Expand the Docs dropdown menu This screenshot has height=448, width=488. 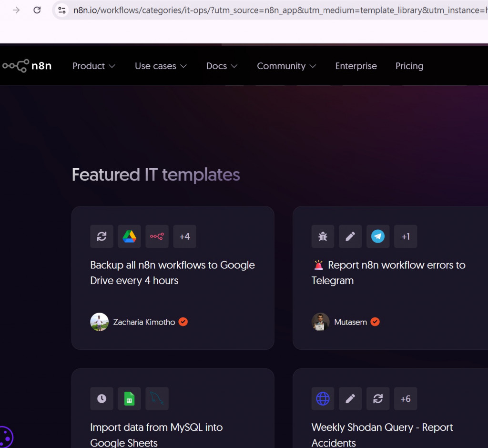pos(222,66)
